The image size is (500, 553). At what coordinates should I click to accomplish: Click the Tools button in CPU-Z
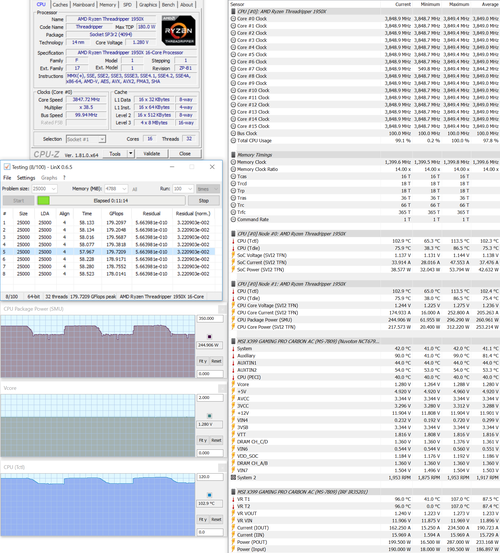(x=115, y=154)
